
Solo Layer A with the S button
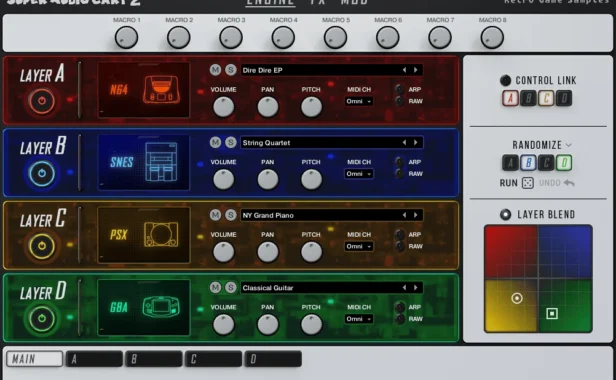(231, 70)
